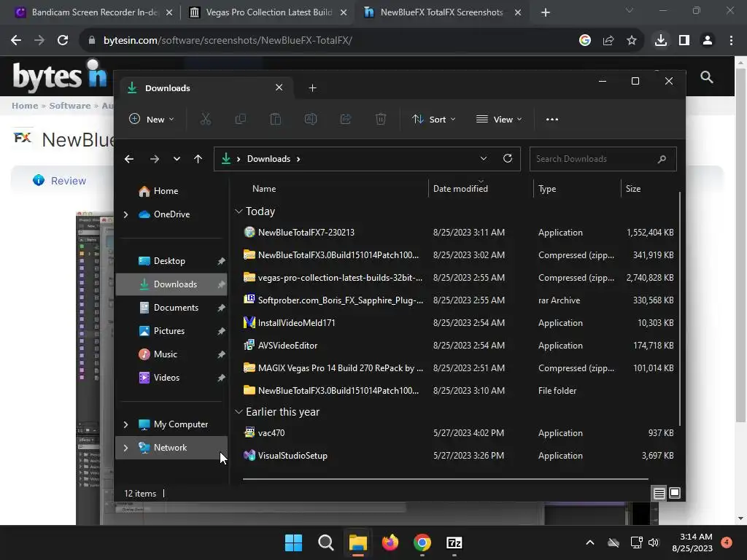Screen dimensions: 747x560
Task: Open Windows Start menu
Action: coord(293,542)
